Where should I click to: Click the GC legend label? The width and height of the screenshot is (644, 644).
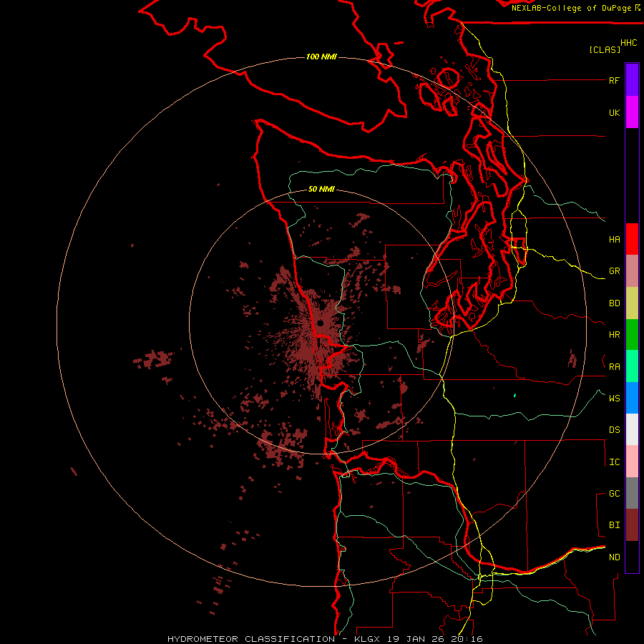tap(614, 494)
